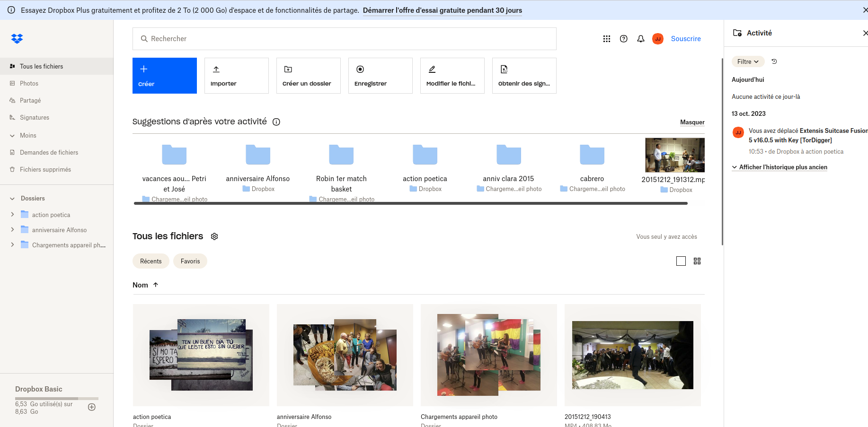
Task: Click the Modifier le fichier button
Action: coord(452,76)
